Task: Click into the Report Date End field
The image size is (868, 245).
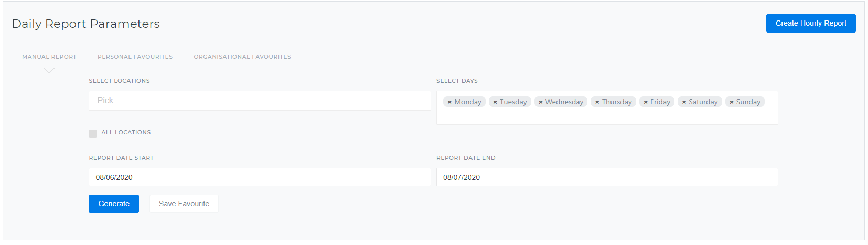Action: pyautogui.click(x=607, y=177)
